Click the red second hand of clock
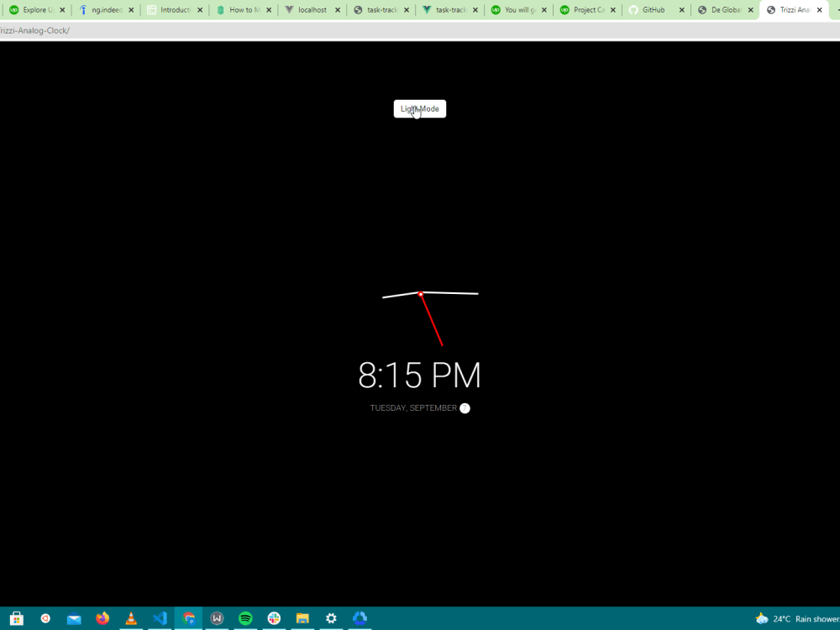This screenshot has width=840, height=630. tap(432, 320)
